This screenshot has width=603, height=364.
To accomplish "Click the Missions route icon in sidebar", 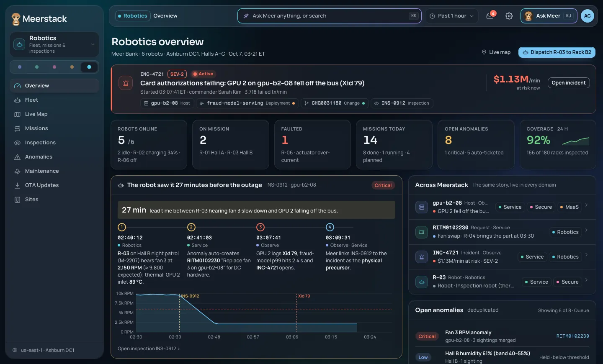I will (x=18, y=128).
